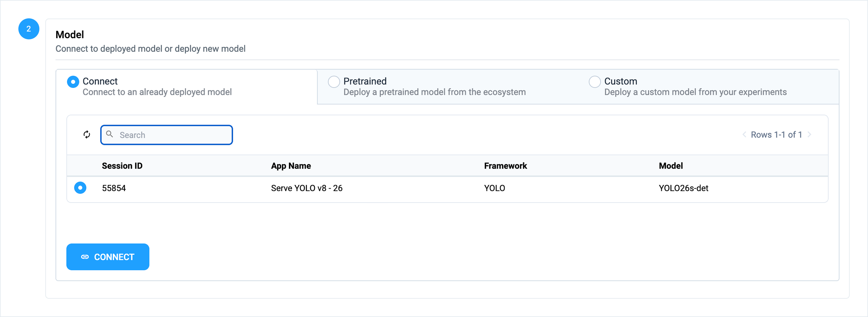Click the Model column header
The height and width of the screenshot is (317, 868).
pos(671,166)
